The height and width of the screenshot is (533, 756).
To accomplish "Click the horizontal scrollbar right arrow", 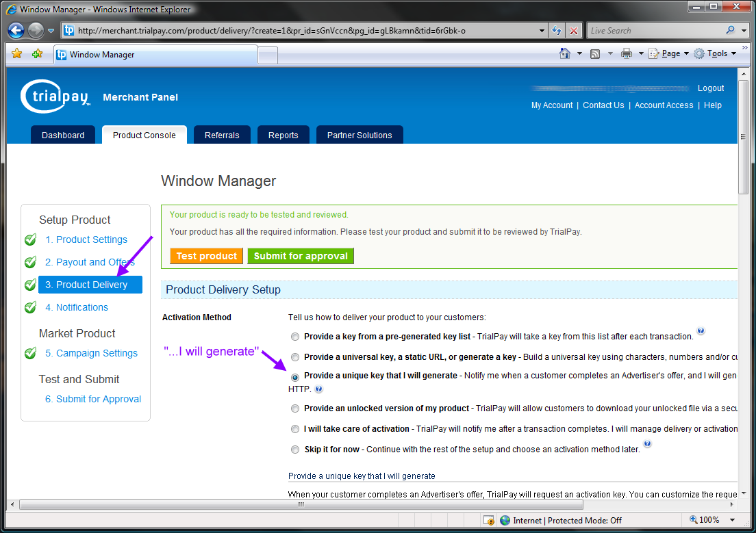I will tap(732, 504).
